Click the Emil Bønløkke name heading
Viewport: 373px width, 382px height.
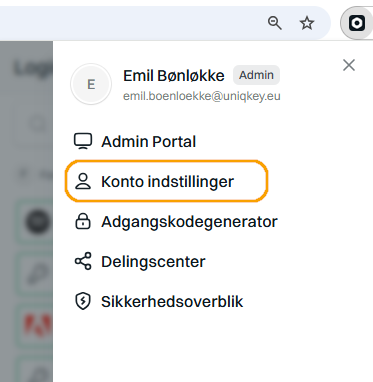pos(174,76)
